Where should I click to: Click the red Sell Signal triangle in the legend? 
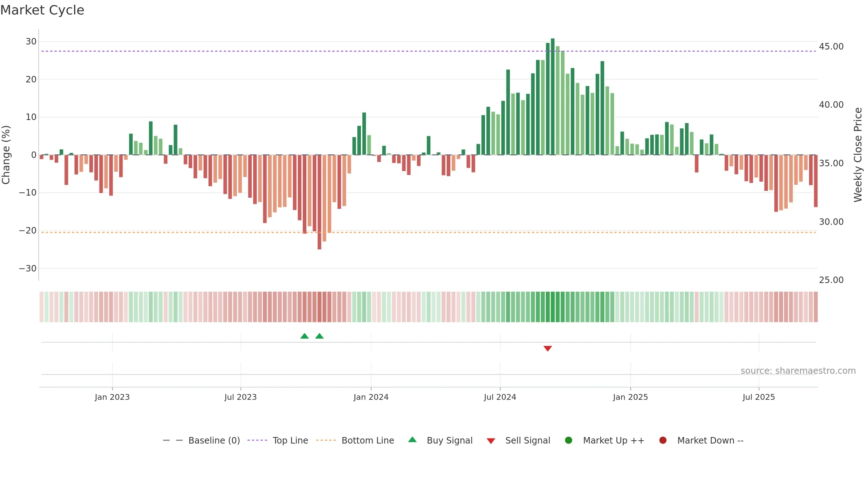pos(491,441)
